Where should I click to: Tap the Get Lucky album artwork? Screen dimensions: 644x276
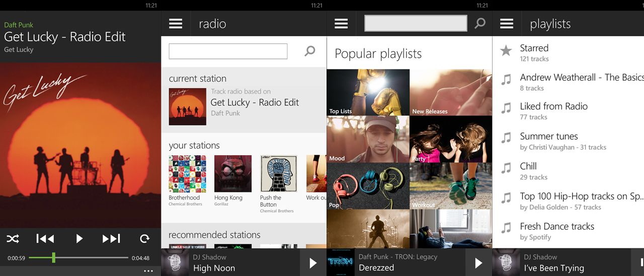(x=80, y=145)
